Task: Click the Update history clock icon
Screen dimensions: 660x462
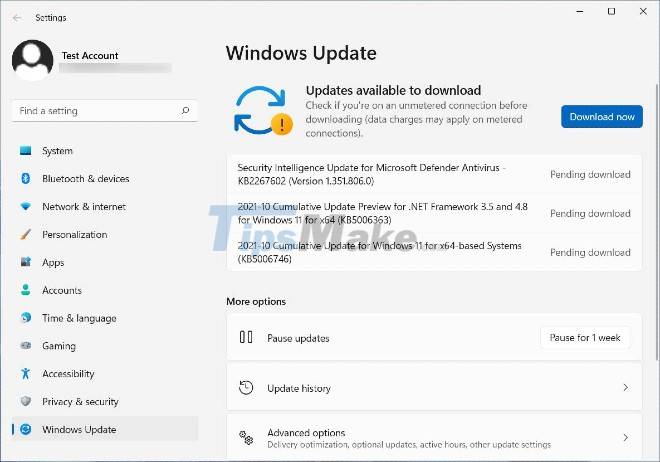Action: [246, 388]
